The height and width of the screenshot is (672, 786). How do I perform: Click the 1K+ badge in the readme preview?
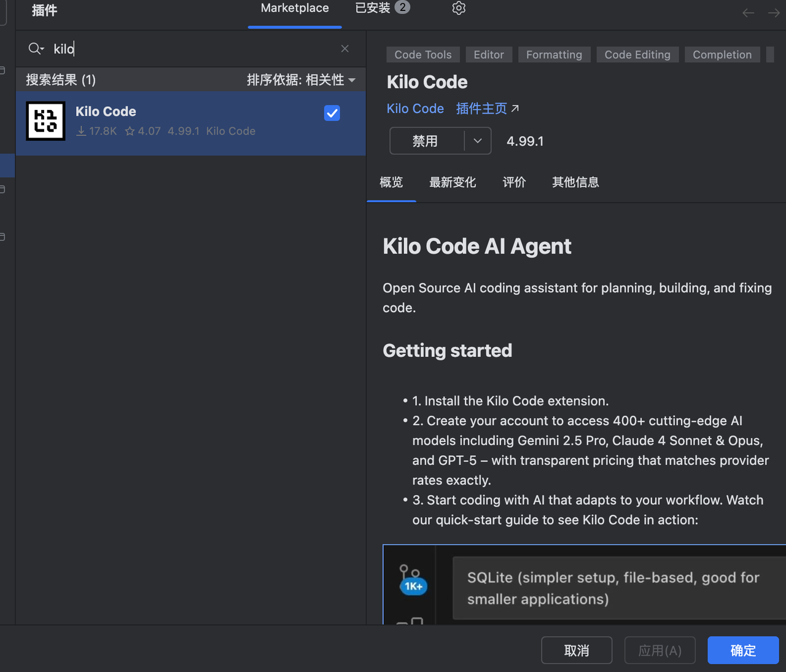[413, 585]
